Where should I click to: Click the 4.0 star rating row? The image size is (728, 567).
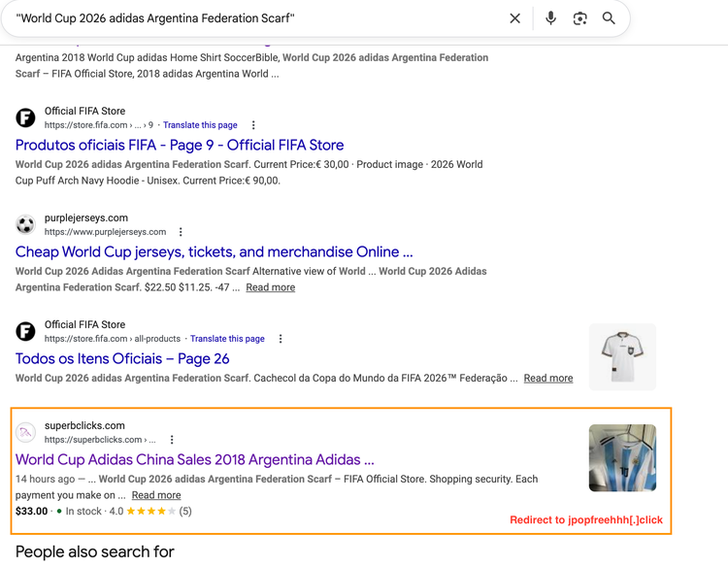click(x=150, y=512)
